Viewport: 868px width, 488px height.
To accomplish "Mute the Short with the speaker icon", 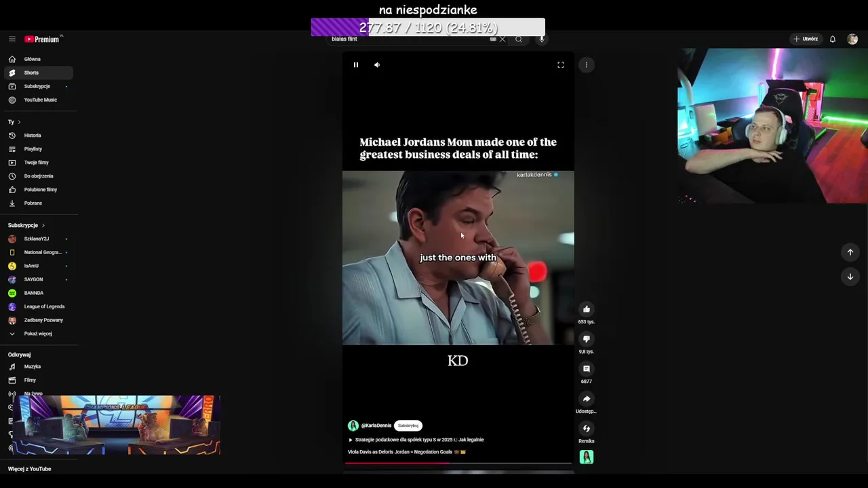I will click(x=377, y=65).
